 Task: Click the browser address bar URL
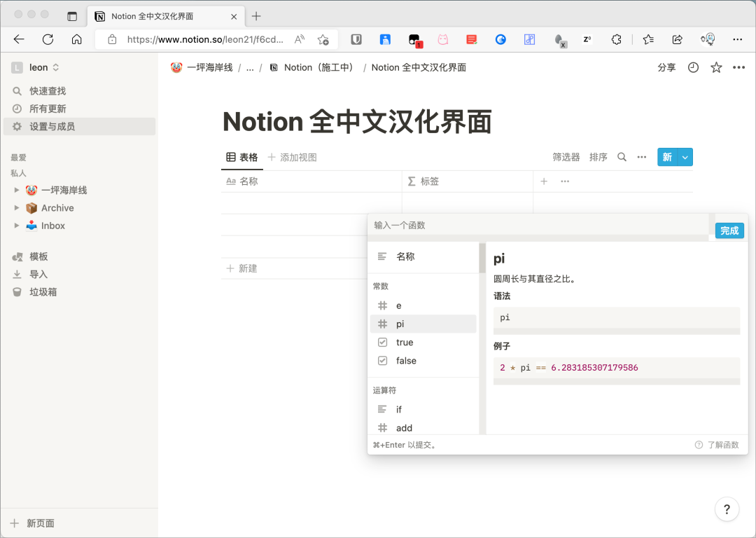(205, 39)
